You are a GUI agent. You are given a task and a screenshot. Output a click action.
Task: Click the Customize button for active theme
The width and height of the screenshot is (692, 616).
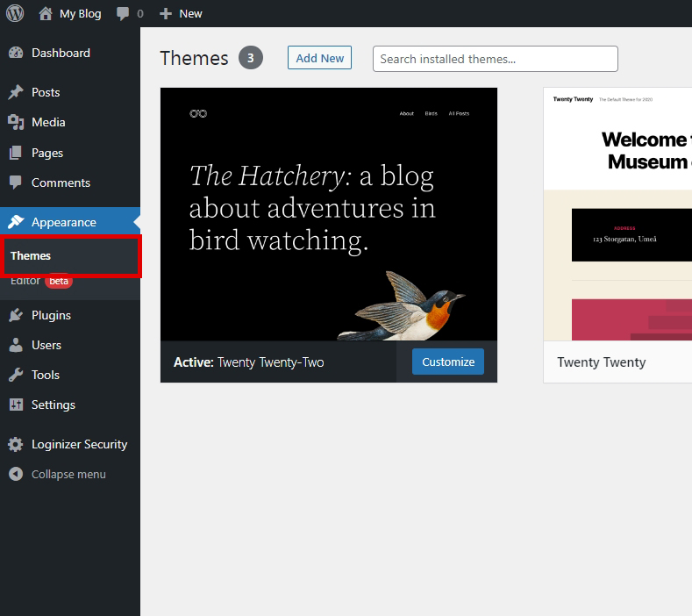448,362
